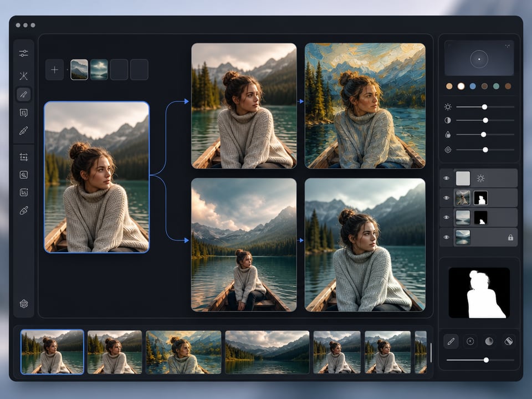The width and height of the screenshot is (532, 399).
Task: Click the plus button to add a reference image
Action: (54, 70)
